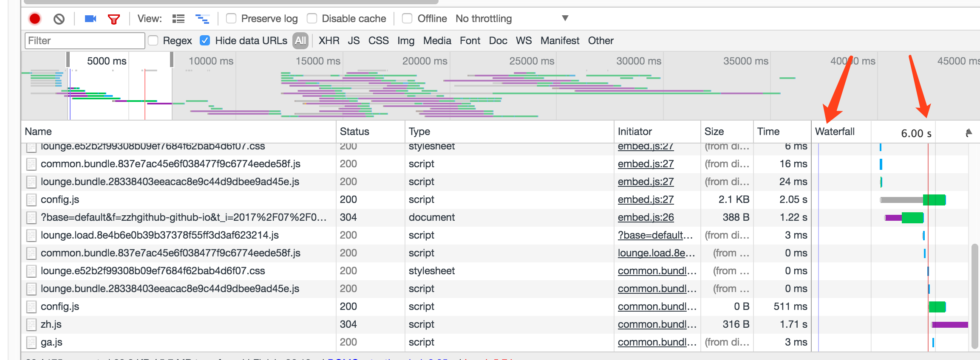Open embed.js:26 initiator link
Viewport: 980px width, 360px height.
(646, 217)
